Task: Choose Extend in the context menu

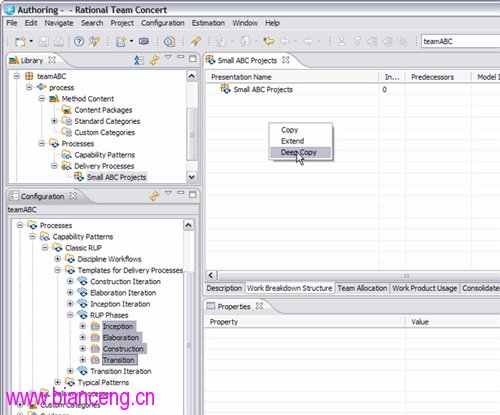Action: (x=292, y=141)
